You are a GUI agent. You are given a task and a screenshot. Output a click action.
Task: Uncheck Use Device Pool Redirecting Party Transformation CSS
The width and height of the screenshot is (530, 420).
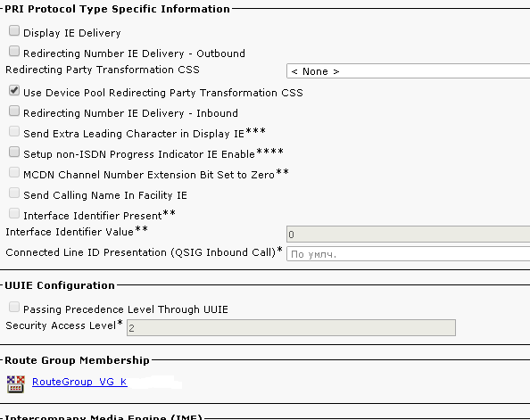coord(14,91)
